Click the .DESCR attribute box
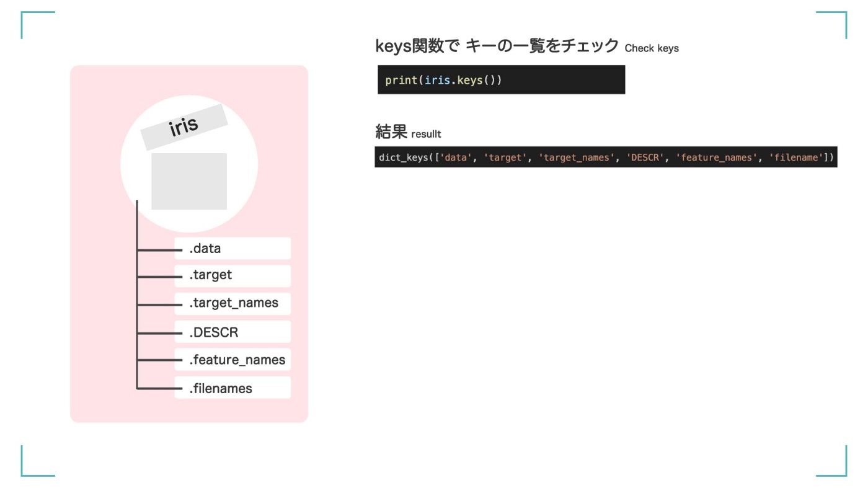Image resolution: width=868 pixels, height=488 pixels. point(232,332)
